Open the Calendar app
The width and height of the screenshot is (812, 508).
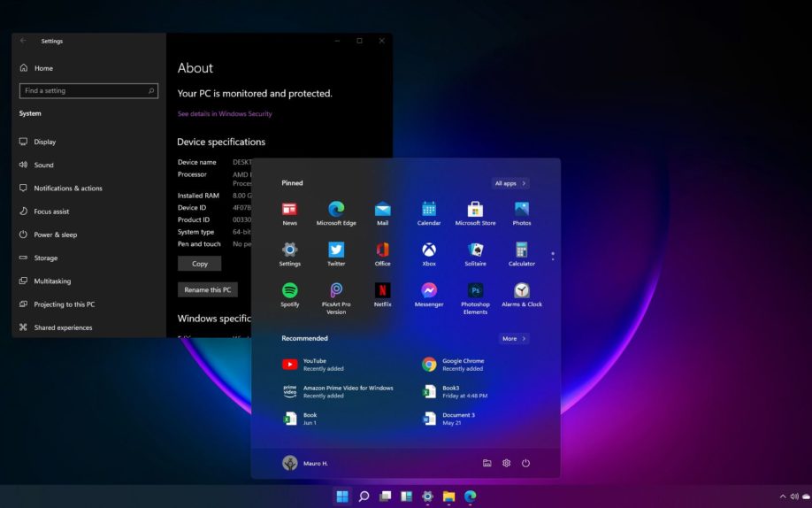429,213
